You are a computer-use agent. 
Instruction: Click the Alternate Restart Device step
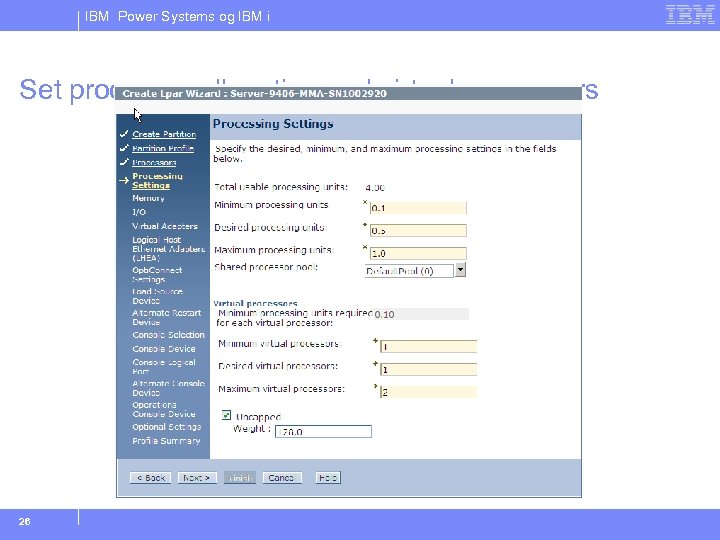click(167, 317)
